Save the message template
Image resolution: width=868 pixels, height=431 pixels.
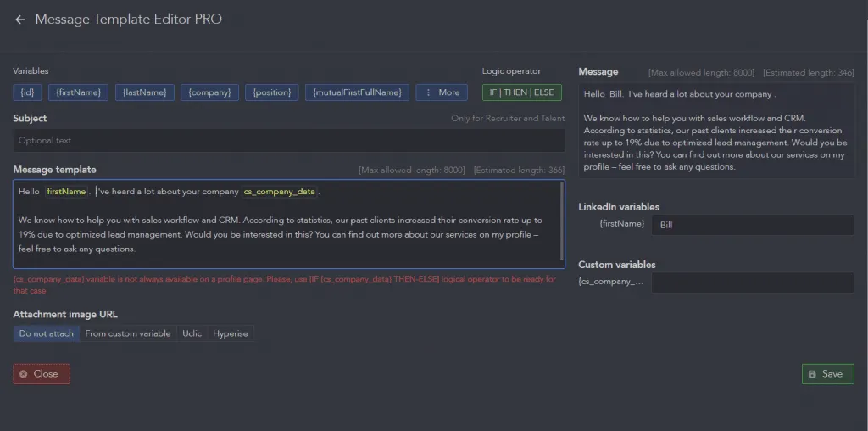(x=827, y=374)
